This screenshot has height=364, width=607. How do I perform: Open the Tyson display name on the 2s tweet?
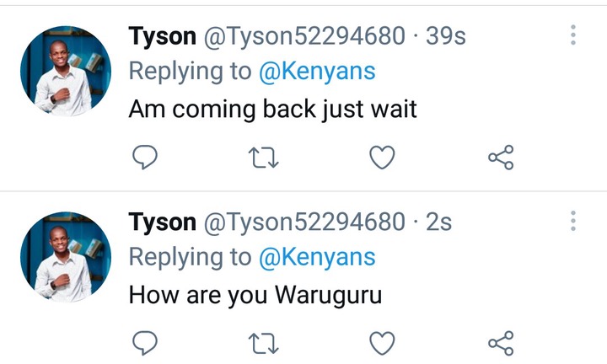click(162, 222)
